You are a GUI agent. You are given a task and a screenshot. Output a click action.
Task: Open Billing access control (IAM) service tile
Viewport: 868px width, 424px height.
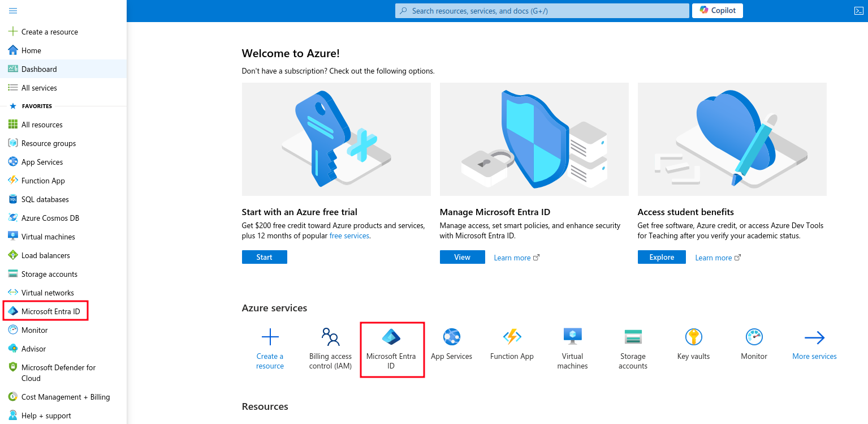[x=330, y=349]
